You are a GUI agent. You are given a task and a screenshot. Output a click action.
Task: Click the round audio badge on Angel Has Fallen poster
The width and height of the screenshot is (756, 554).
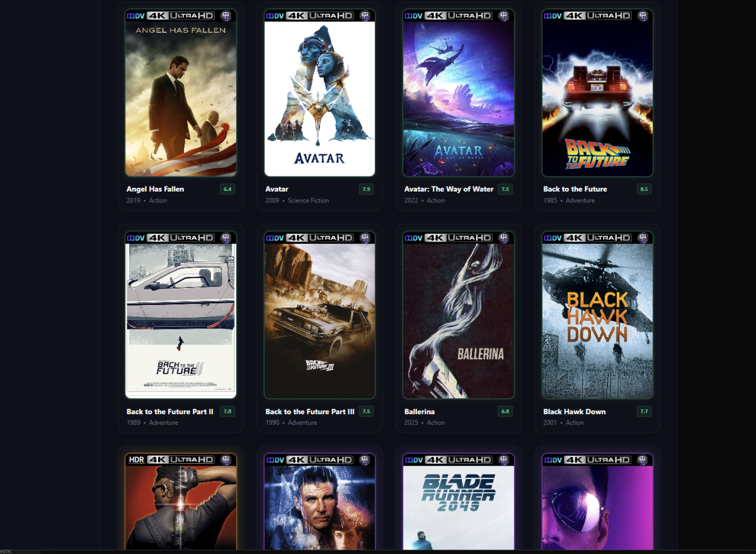click(x=226, y=16)
